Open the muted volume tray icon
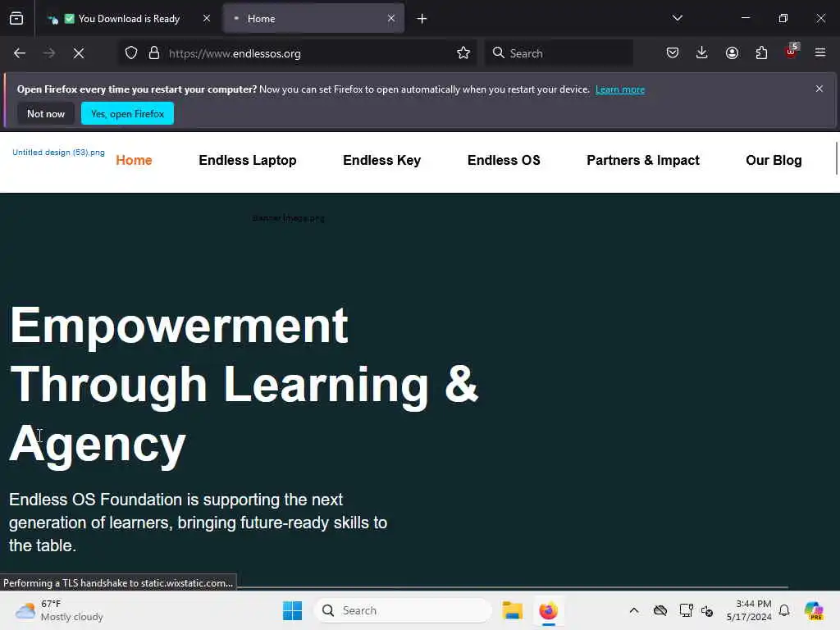 706,610
